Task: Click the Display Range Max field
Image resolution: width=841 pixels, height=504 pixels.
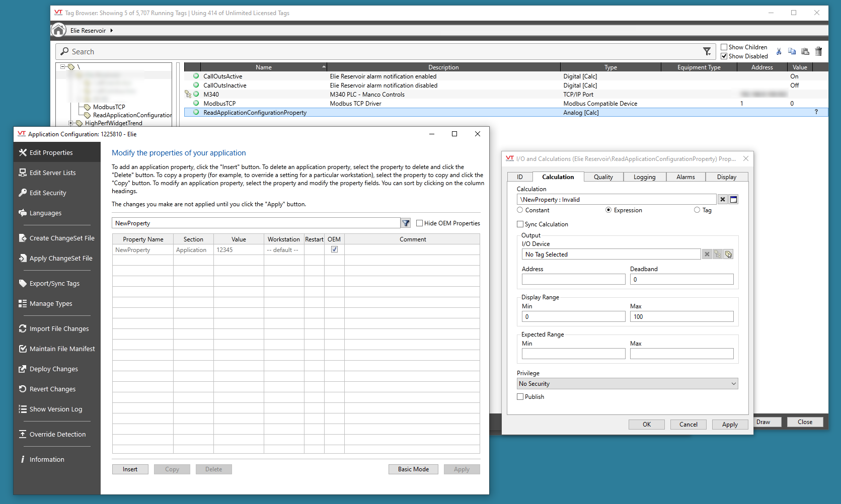Action: (681, 317)
